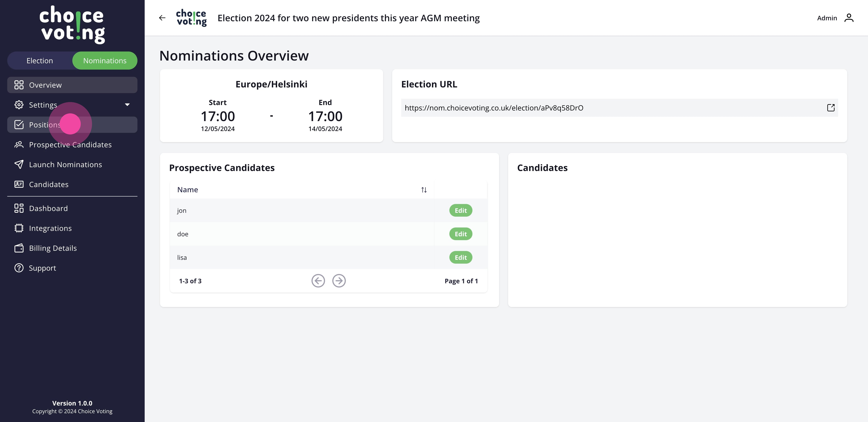Go to next page arrow
The image size is (868, 422).
[339, 281]
